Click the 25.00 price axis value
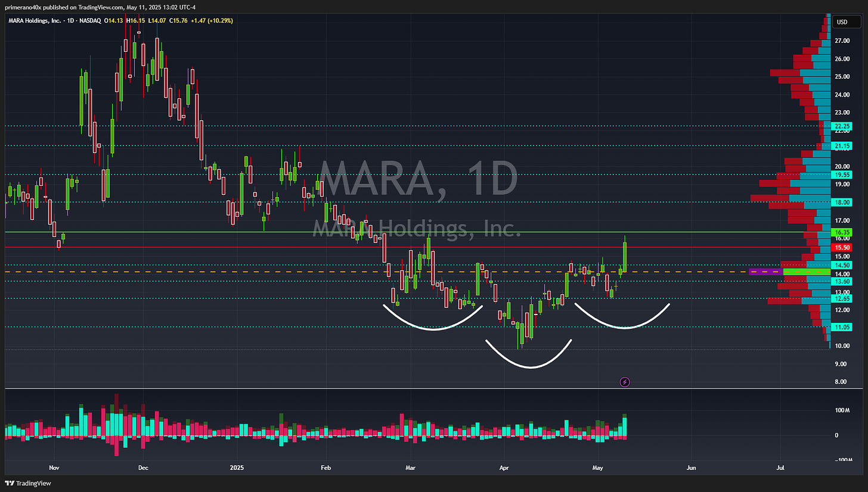The image size is (868, 492). (842, 77)
